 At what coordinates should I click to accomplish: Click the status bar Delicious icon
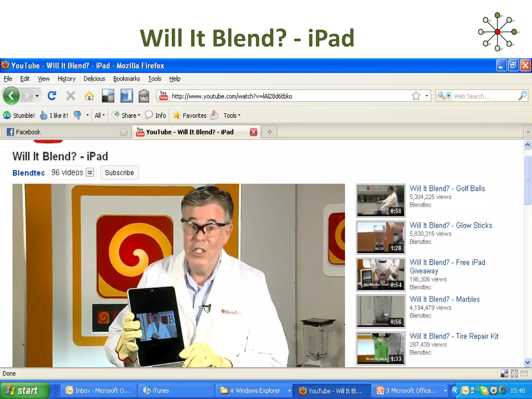pos(504,374)
